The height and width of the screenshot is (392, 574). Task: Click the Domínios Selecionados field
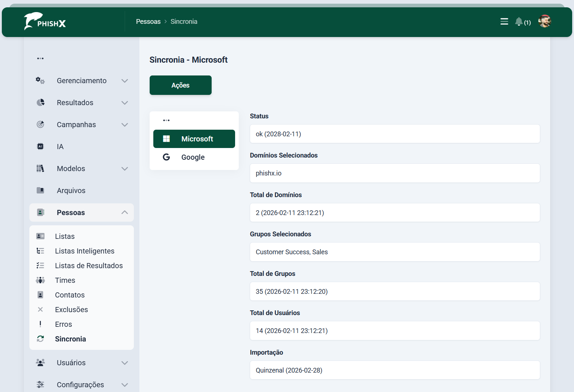point(395,173)
